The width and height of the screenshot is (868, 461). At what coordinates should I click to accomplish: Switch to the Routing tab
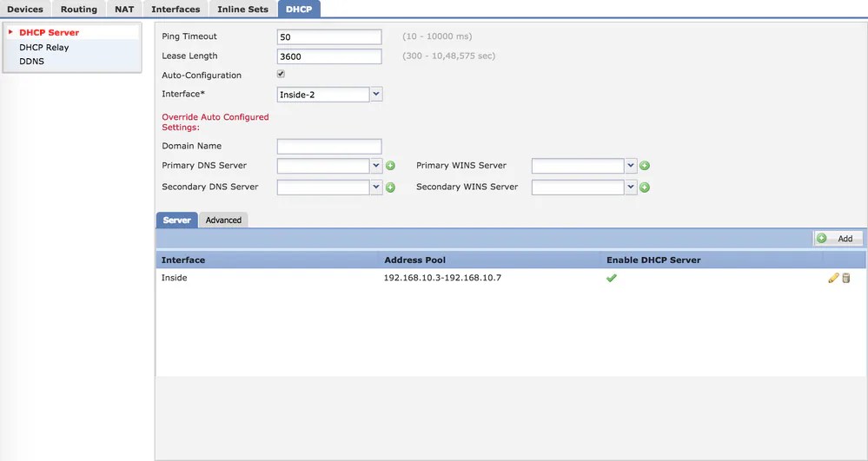click(78, 9)
